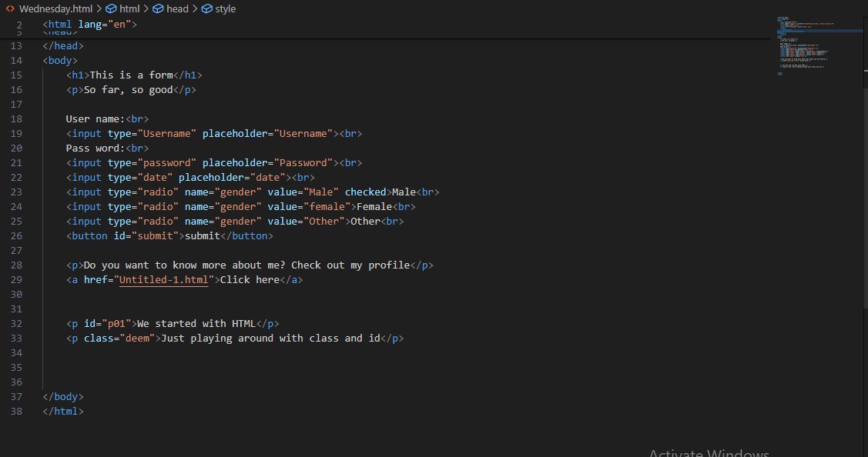Click the Untitled-1.html link on line 29
Screen dimensions: 868x457
(x=164, y=279)
